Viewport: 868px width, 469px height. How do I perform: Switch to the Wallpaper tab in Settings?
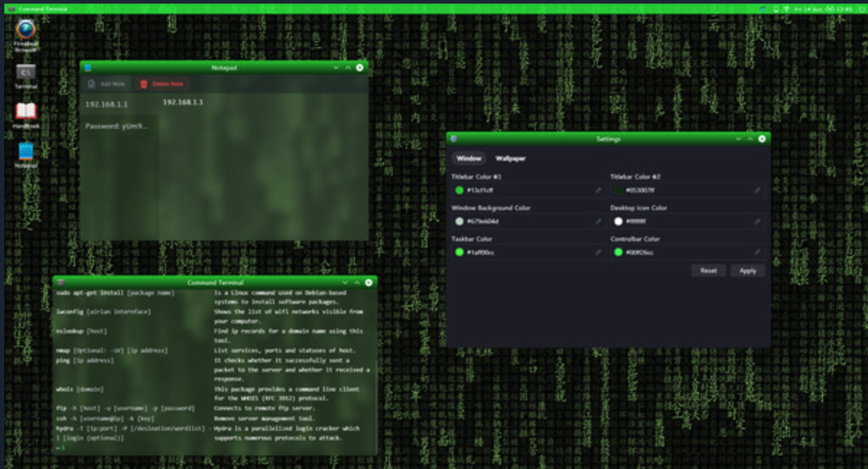[511, 158]
